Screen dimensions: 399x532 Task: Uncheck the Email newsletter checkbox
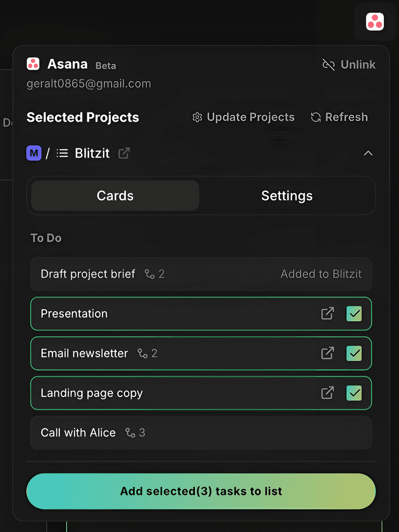pos(354,353)
